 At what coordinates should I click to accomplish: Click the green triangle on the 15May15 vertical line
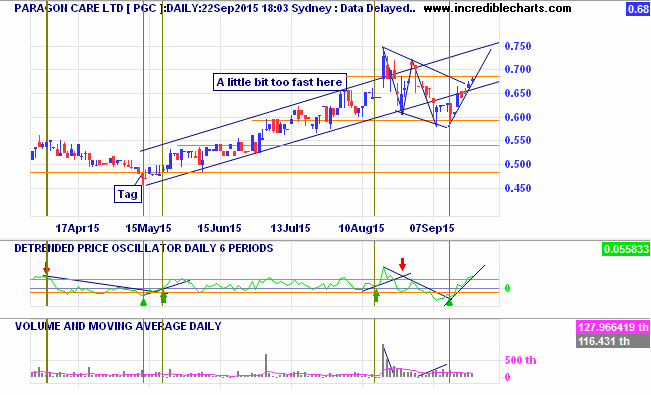[x=144, y=302]
